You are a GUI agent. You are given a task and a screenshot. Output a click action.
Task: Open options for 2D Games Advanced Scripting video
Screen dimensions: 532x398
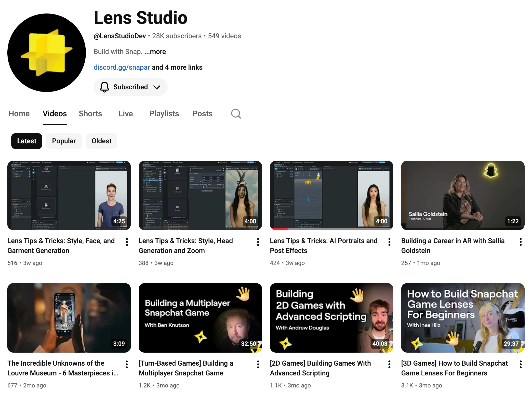point(389,364)
